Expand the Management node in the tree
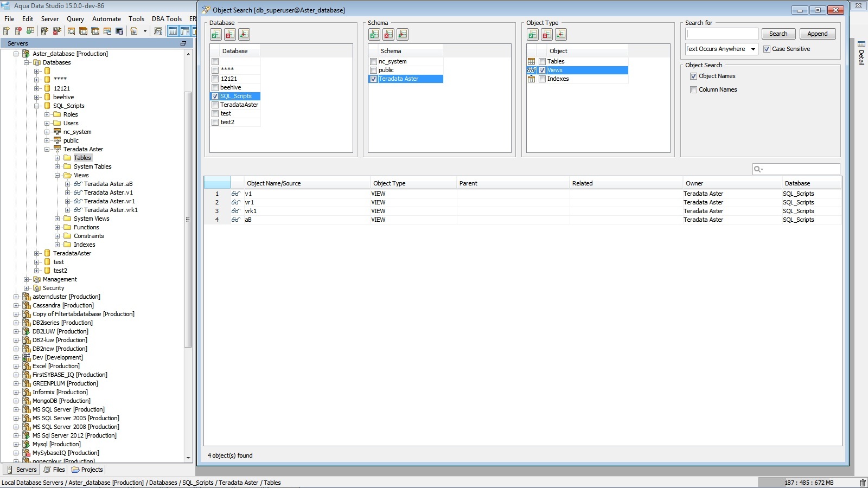This screenshot has width=868, height=488. click(27, 279)
